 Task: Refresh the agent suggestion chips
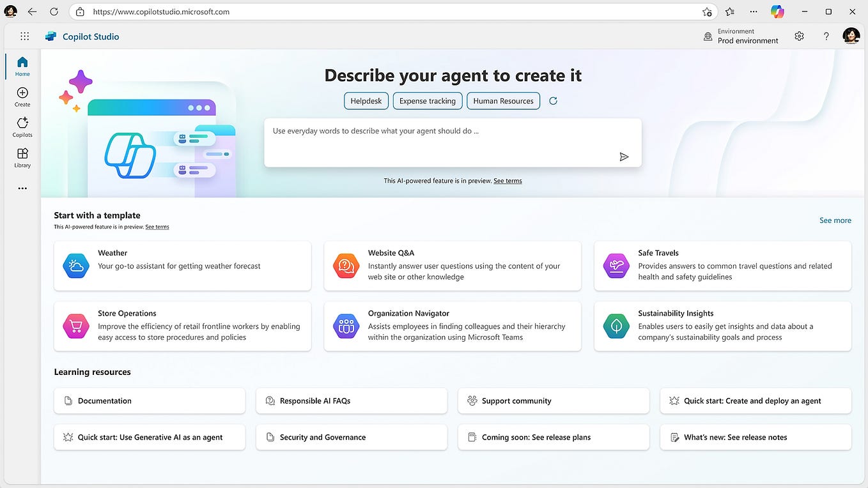pyautogui.click(x=553, y=100)
